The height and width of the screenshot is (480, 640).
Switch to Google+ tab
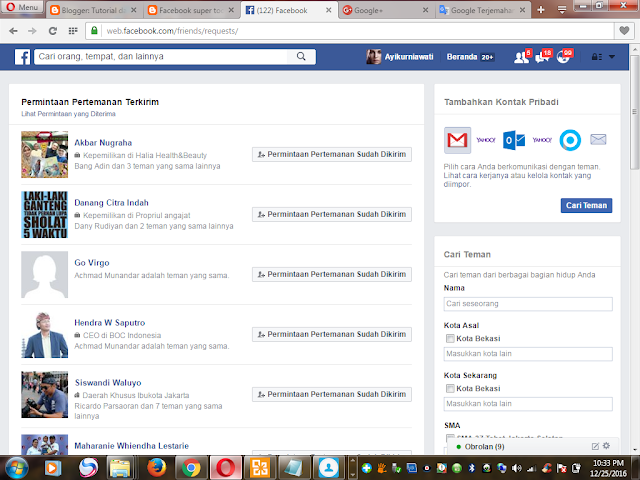[386, 10]
